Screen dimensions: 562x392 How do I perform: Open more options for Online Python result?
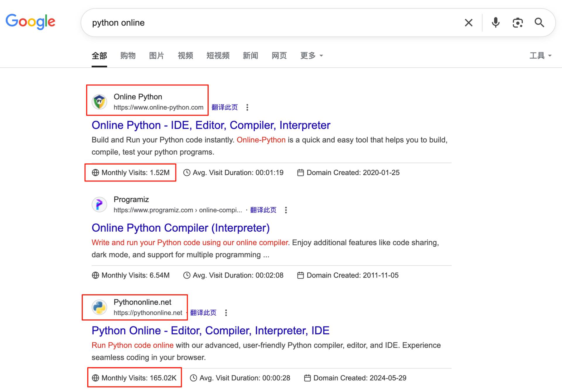[x=247, y=107]
